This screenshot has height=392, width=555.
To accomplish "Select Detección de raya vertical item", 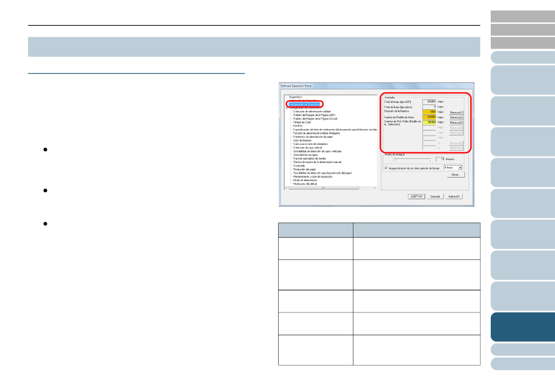I will 307,148.
